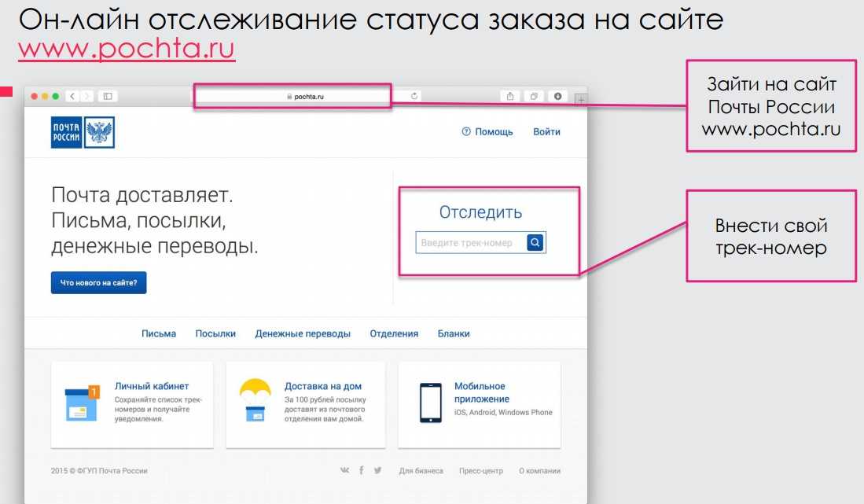Open the downloads icon in Safari toolbar
This screenshot has height=504, width=864.
pos(557,96)
